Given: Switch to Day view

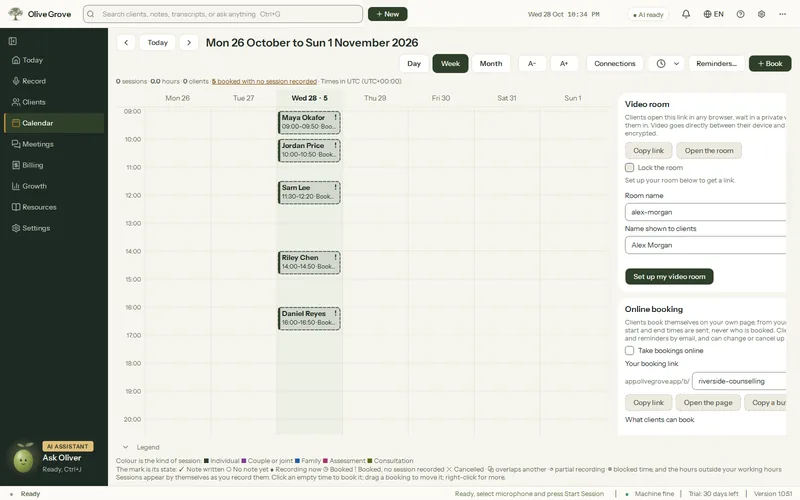Looking at the screenshot, I should point(414,63).
